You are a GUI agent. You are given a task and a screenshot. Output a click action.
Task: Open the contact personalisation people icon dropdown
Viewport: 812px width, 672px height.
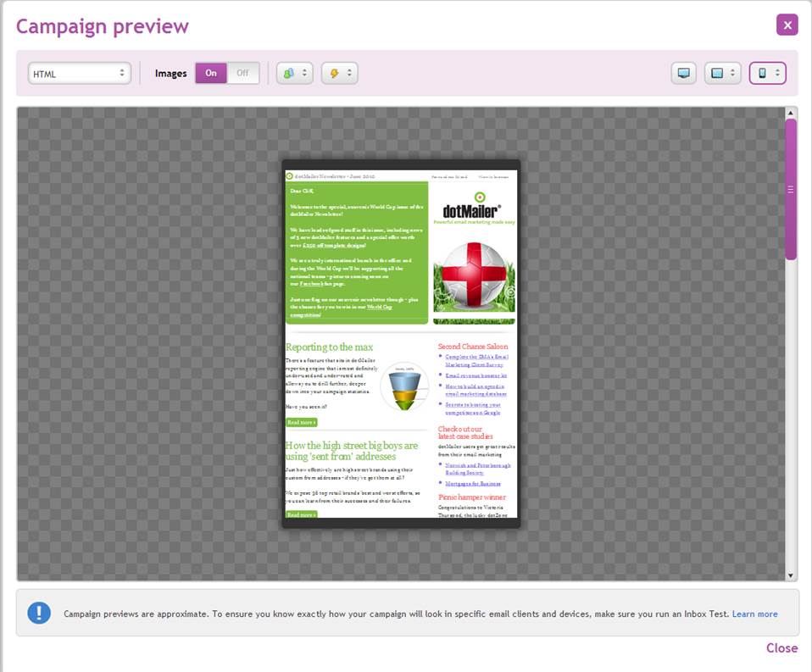tap(289, 74)
